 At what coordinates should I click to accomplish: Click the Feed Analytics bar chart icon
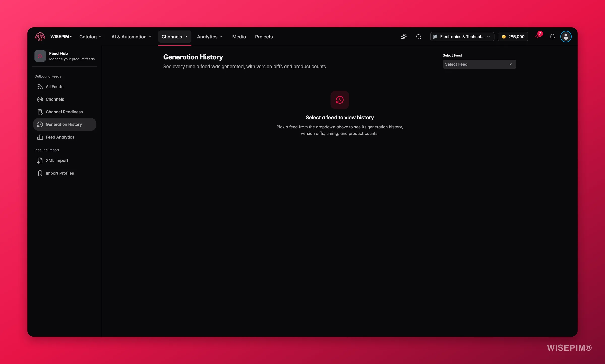(40, 137)
